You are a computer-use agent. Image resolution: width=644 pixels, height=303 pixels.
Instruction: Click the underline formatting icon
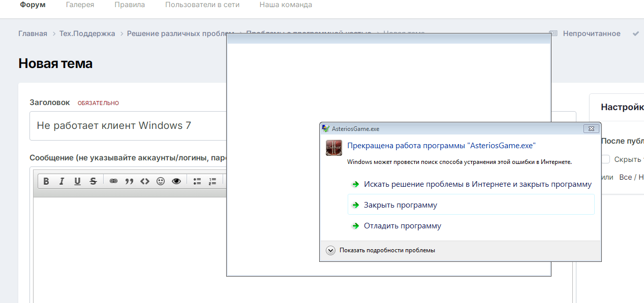(77, 181)
